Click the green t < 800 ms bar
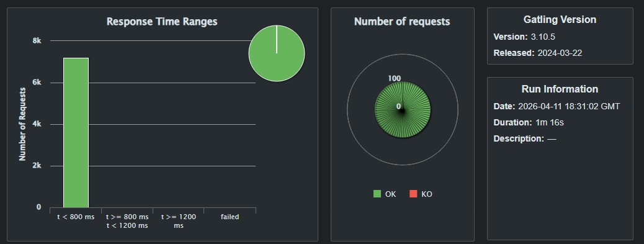This screenshot has width=644, height=244. tap(76, 133)
